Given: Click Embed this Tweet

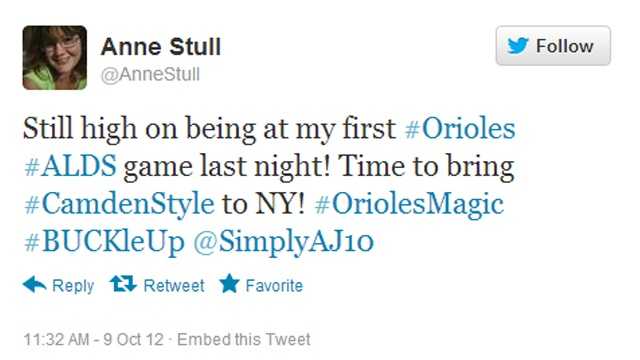Looking at the screenshot, I should coord(244,339).
